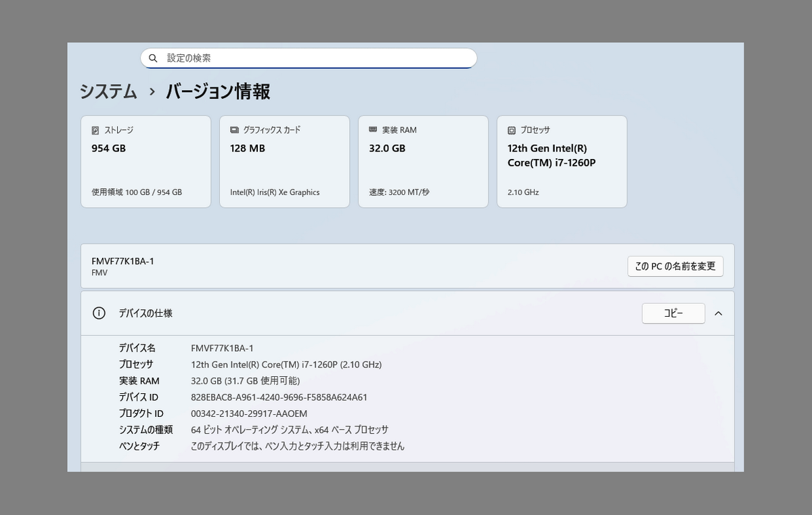Click the プロダクト ID value 00342-21340-29917-AAOEM
The width and height of the screenshot is (812, 515).
249,413
